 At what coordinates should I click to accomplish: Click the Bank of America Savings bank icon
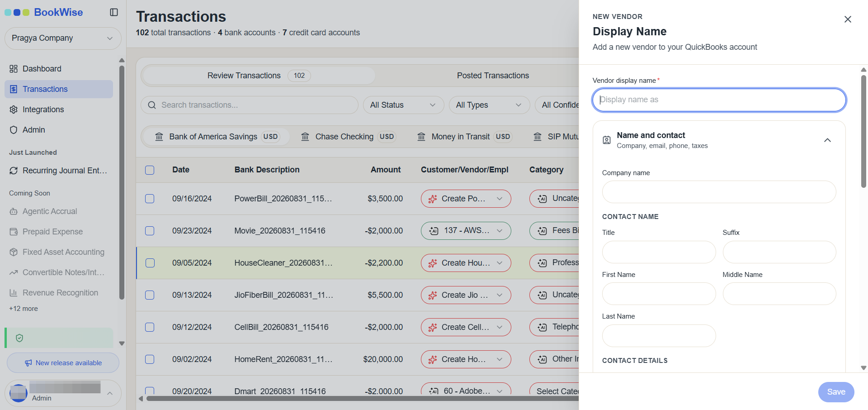pos(159,137)
